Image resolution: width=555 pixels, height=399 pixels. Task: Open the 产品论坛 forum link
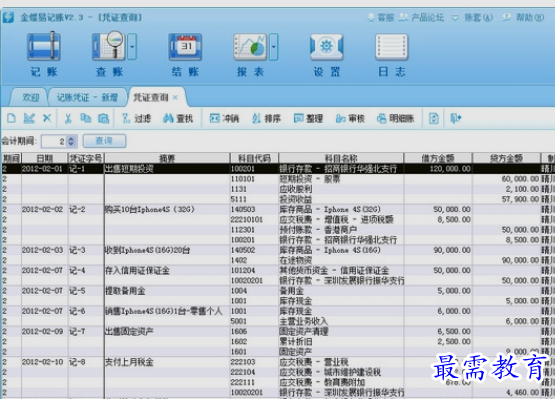click(421, 17)
